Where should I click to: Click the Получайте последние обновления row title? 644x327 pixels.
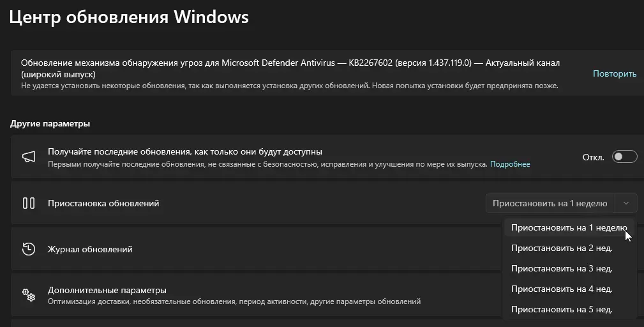coord(184,152)
